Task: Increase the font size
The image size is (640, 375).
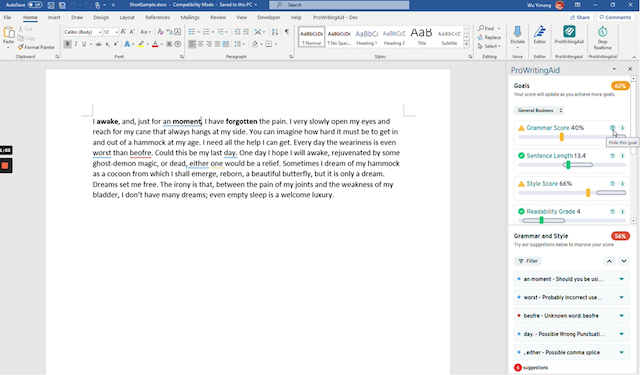Action: tap(123, 32)
